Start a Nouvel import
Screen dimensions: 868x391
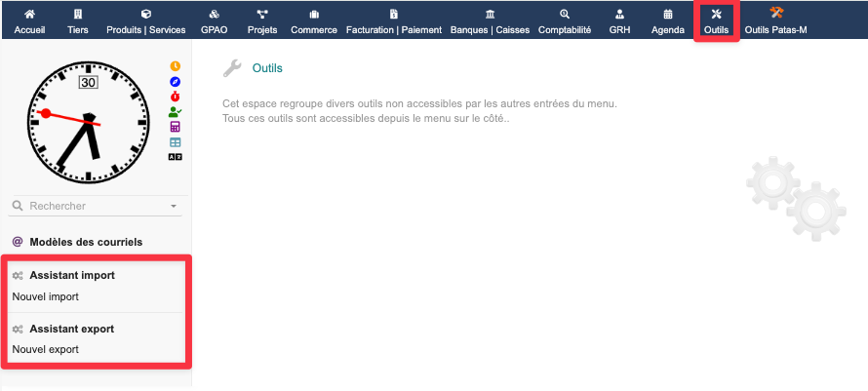45,296
